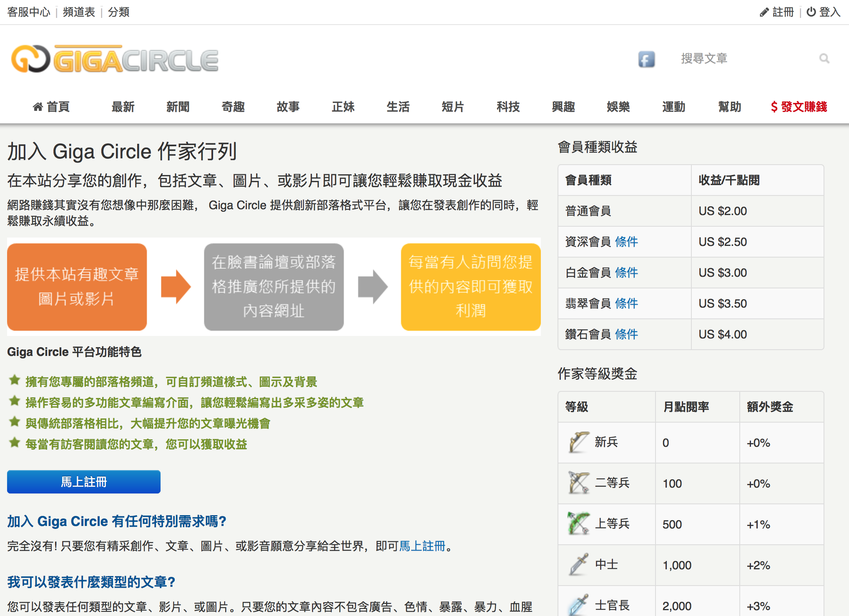Go to the 正妹 menu category
This screenshot has width=849, height=616.
(343, 107)
